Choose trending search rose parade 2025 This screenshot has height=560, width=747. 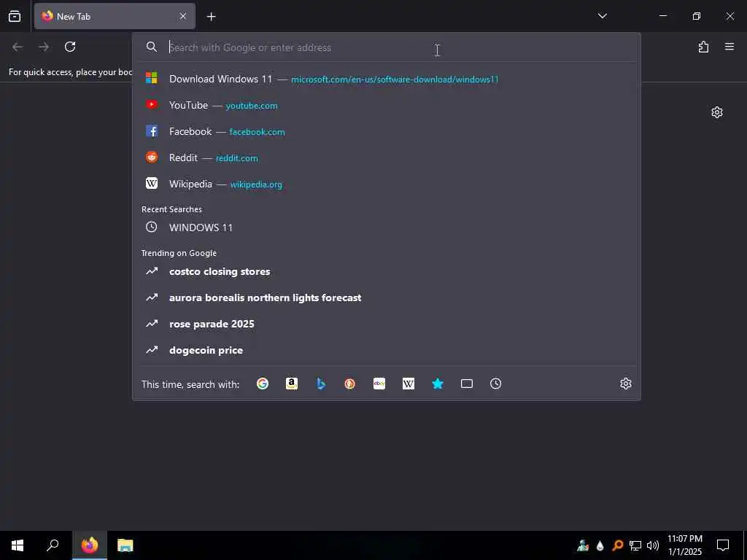pos(387,324)
